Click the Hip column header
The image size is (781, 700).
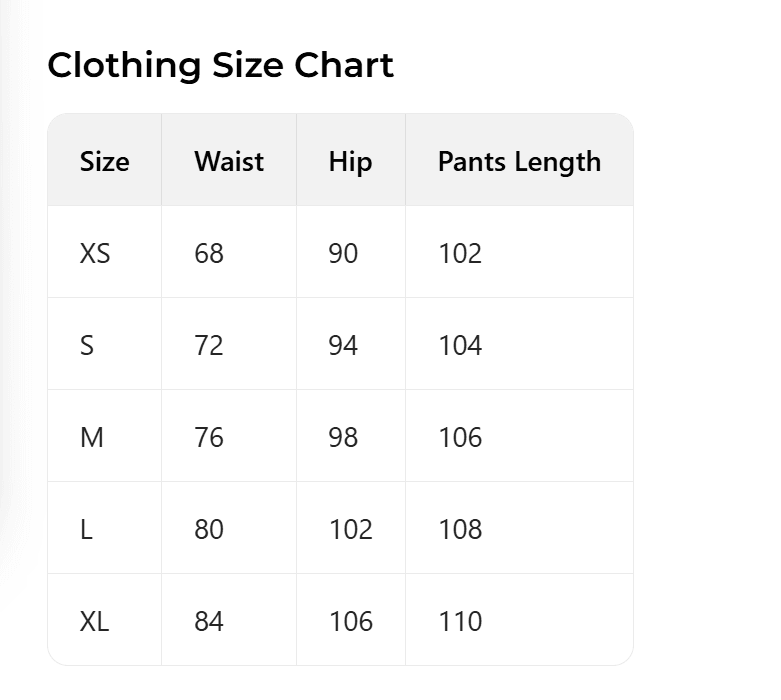click(x=350, y=162)
